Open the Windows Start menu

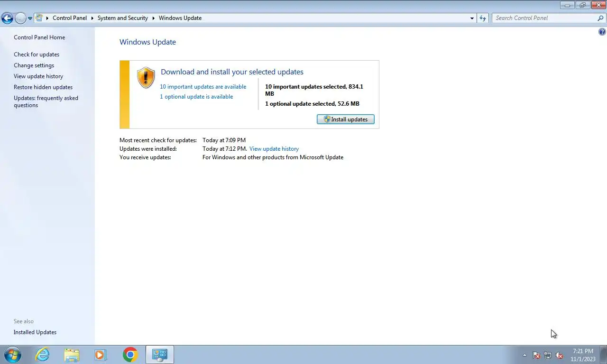click(x=12, y=355)
